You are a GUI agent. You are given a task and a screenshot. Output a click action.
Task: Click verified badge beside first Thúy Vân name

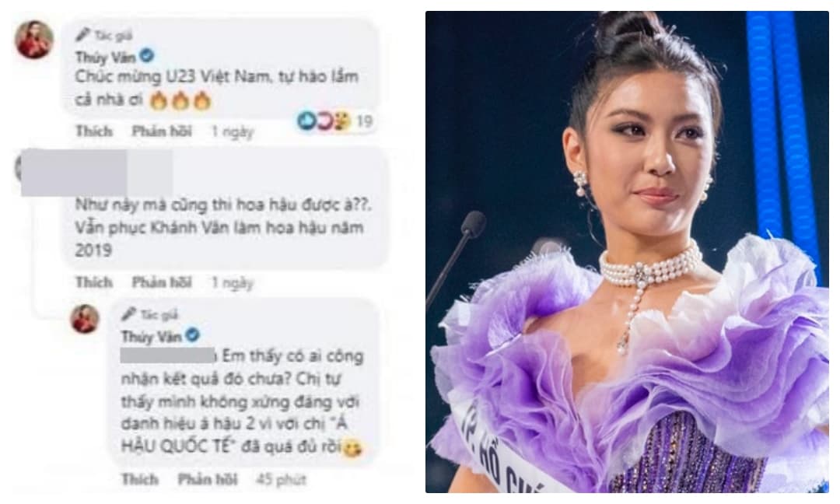(147, 55)
